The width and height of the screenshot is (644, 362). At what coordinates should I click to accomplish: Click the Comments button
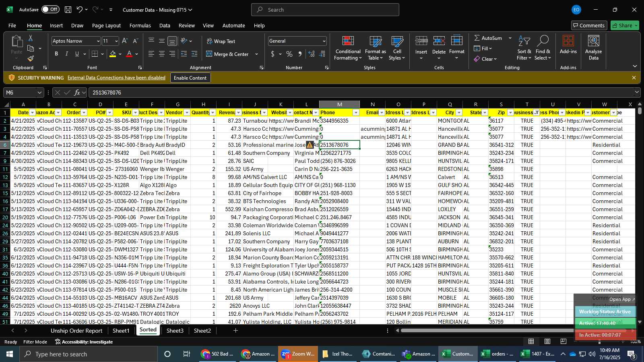(x=588, y=25)
